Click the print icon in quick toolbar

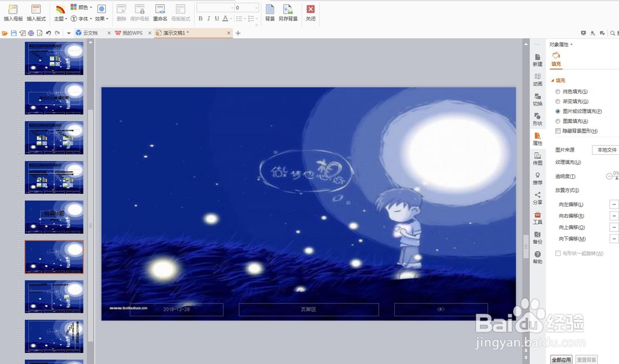pyautogui.click(x=31, y=33)
